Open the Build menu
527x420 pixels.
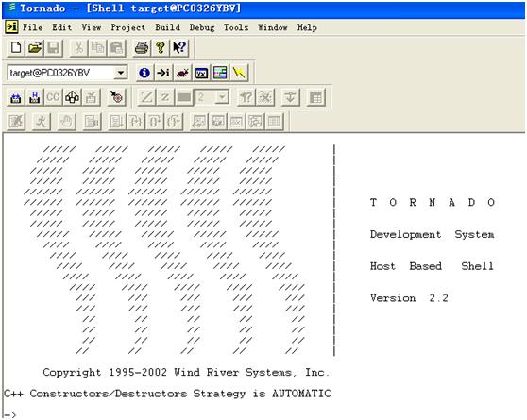[167, 27]
